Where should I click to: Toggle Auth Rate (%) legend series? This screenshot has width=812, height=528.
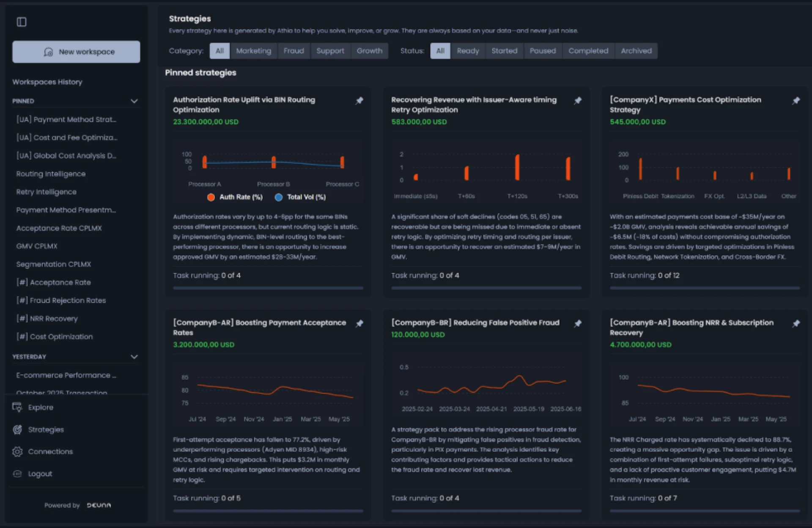[235, 197]
